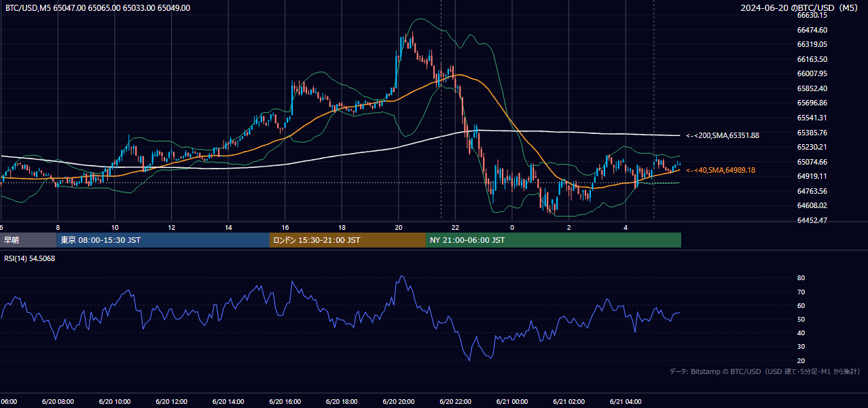The height and width of the screenshot is (408, 868).
Task: Click price axis value 65541.31
Action: click(x=812, y=118)
